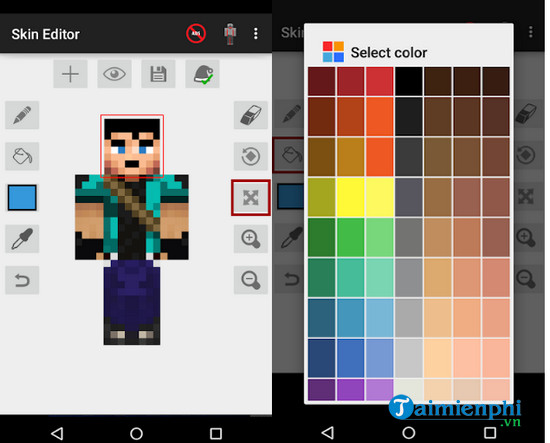Pick the medium purple color swatch
Viewport: 550px width, 443px height.
pyautogui.click(x=350, y=390)
